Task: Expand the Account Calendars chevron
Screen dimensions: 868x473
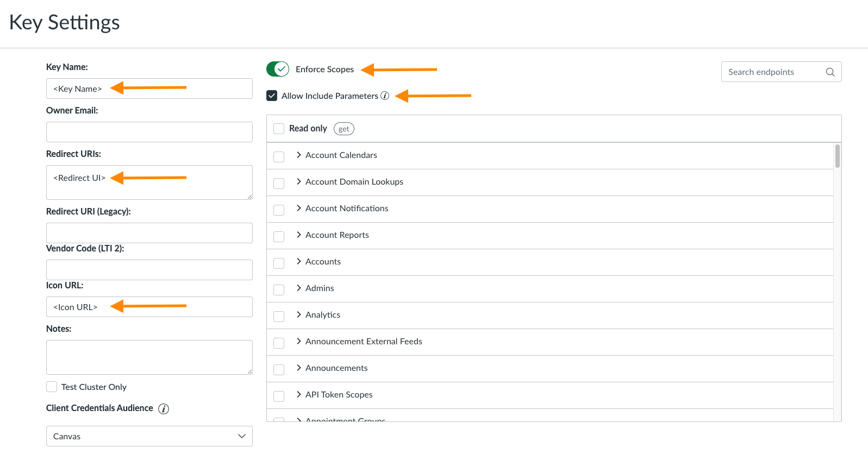Action: coord(299,155)
